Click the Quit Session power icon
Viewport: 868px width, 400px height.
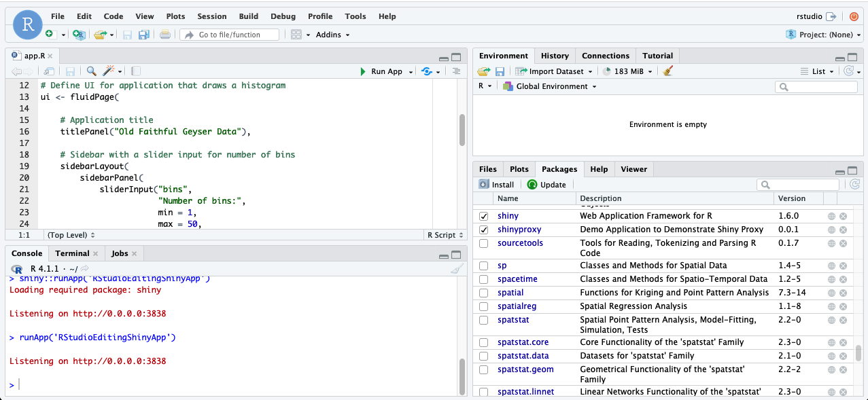pos(854,16)
